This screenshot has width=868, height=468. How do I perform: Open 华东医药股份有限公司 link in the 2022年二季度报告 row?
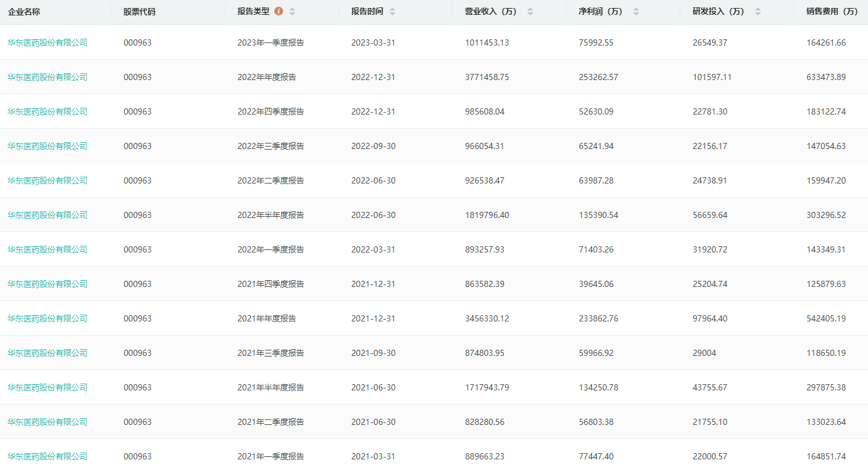tap(47, 180)
